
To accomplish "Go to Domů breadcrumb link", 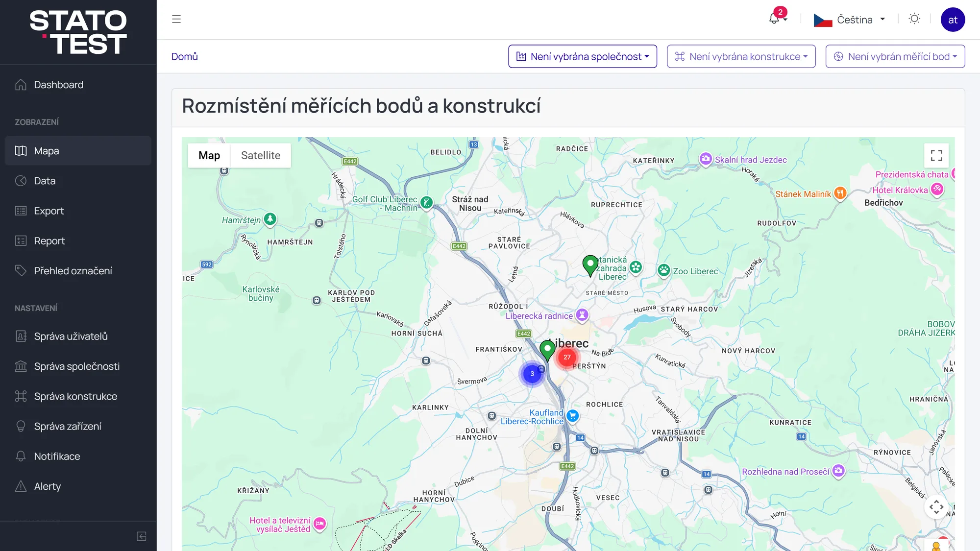I will pyautogui.click(x=185, y=56).
